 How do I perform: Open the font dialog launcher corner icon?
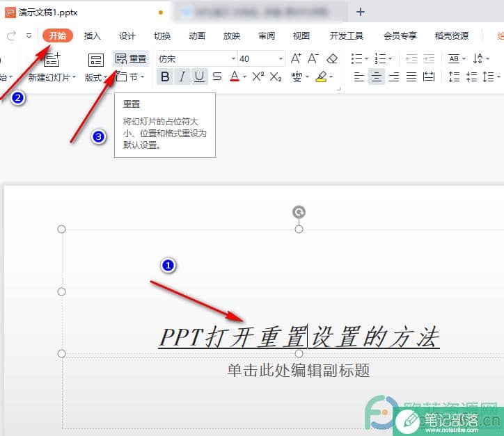(338, 89)
